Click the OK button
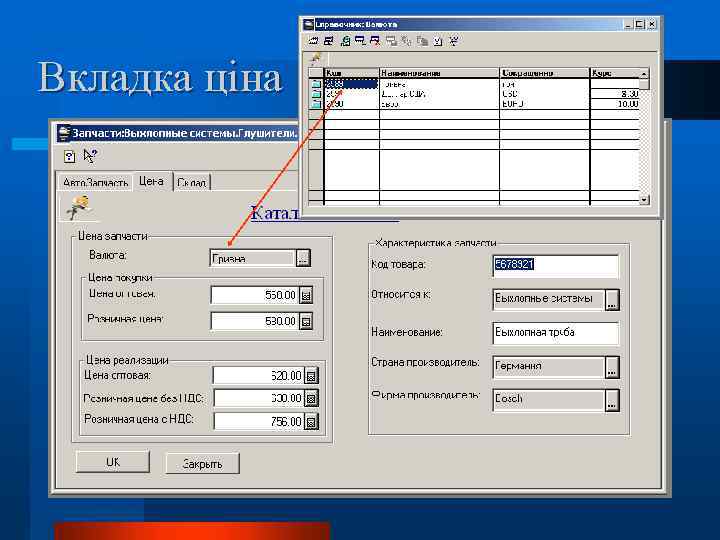The height and width of the screenshot is (540, 720). 112,462
